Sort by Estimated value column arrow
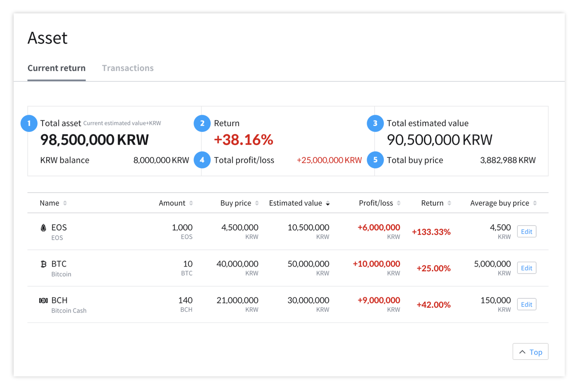Screen dimensions: 579x392 [x=328, y=203]
